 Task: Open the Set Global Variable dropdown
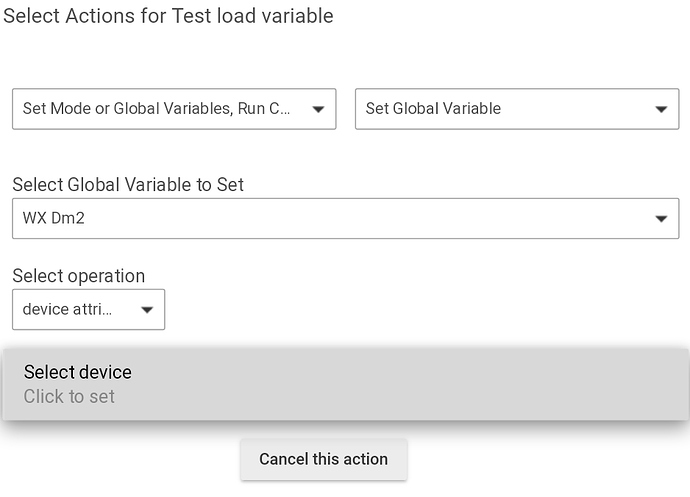click(517, 109)
